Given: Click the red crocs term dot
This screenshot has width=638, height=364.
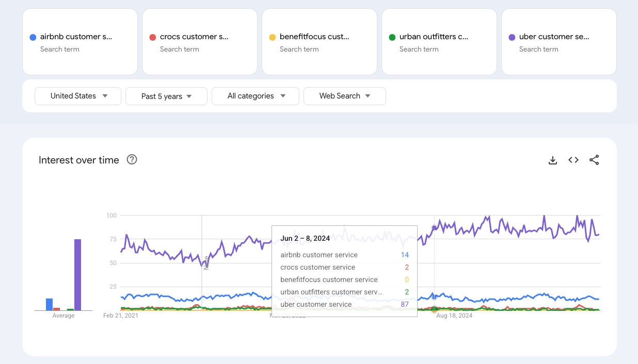Looking at the screenshot, I should pos(152,37).
